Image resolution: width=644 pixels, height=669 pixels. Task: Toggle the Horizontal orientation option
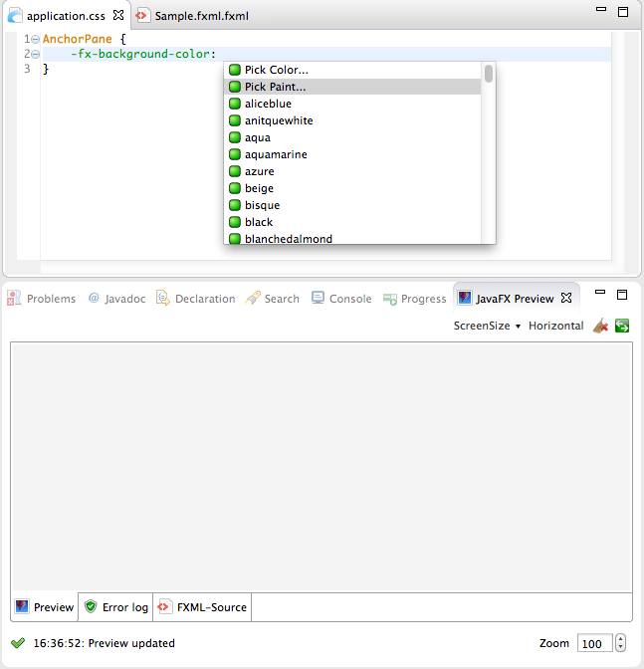coord(555,326)
